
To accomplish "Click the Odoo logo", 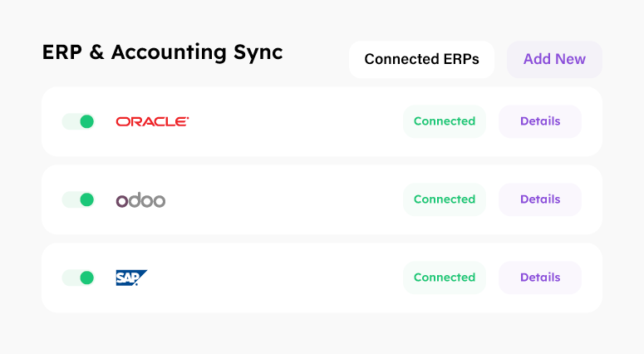I will 140,200.
